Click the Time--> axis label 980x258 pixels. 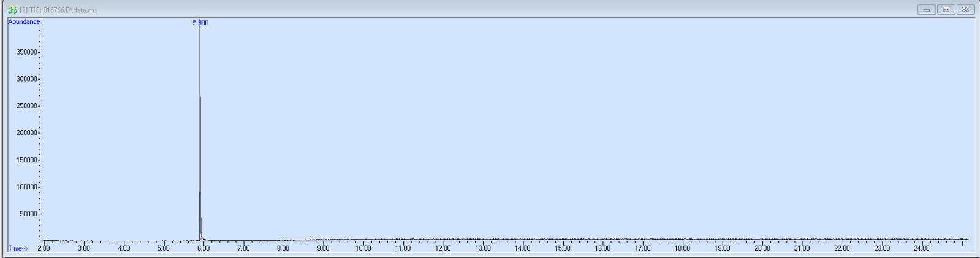(x=18, y=248)
